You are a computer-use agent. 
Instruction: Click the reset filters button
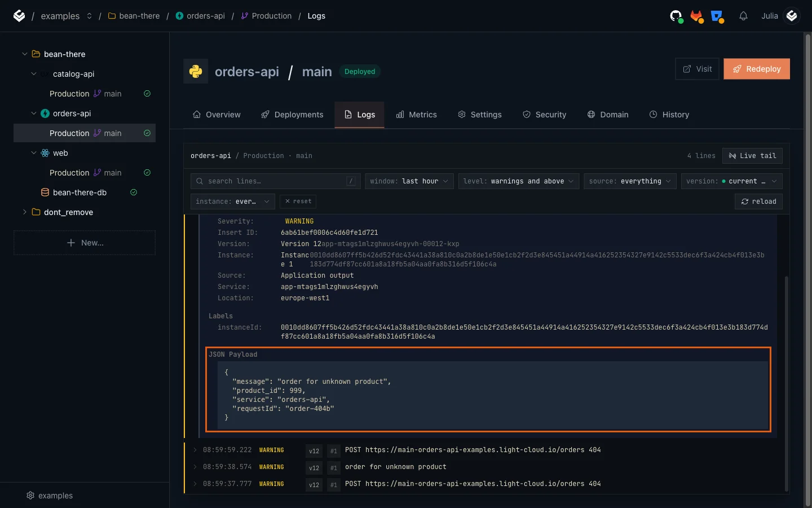click(x=298, y=202)
